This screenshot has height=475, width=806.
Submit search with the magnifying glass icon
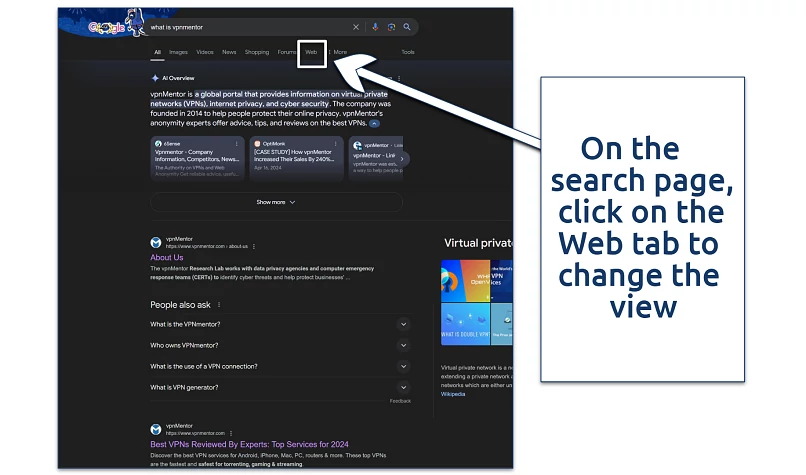[x=407, y=27]
